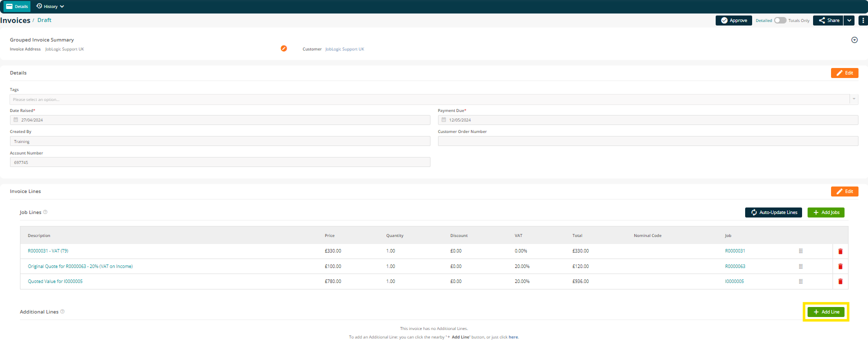This screenshot has width=868, height=361.
Task: Collapse the Grouped Invoice Summary chevron circle
Action: (x=855, y=40)
